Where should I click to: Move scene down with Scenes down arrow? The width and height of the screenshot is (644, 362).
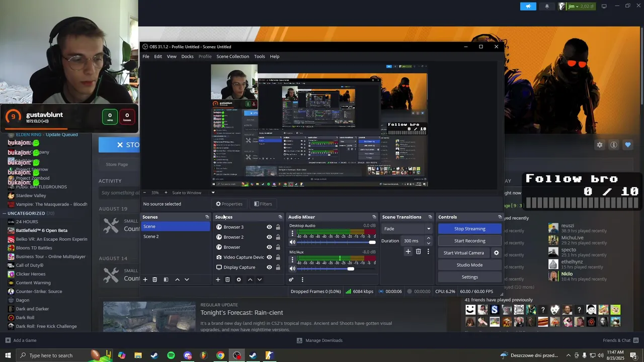(x=187, y=280)
